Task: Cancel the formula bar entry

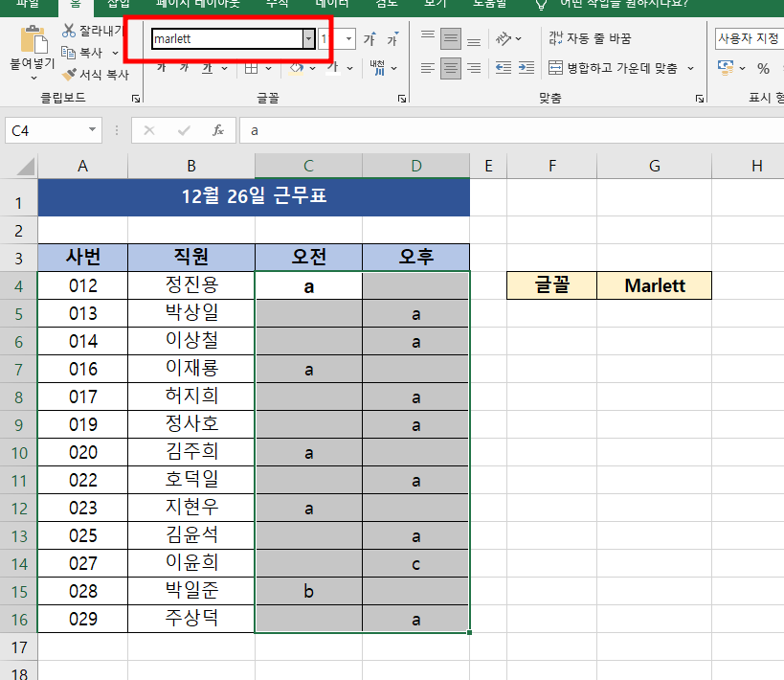Action: coord(149,130)
